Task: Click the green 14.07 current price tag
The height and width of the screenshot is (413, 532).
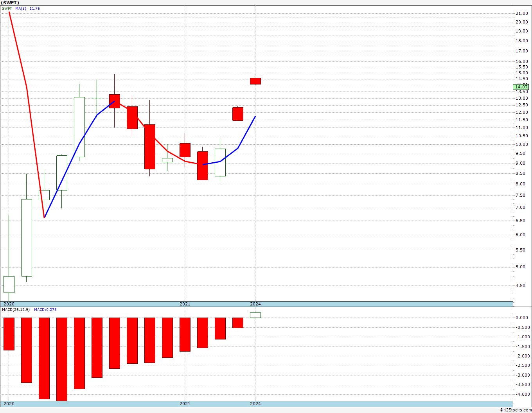Action: click(x=521, y=87)
